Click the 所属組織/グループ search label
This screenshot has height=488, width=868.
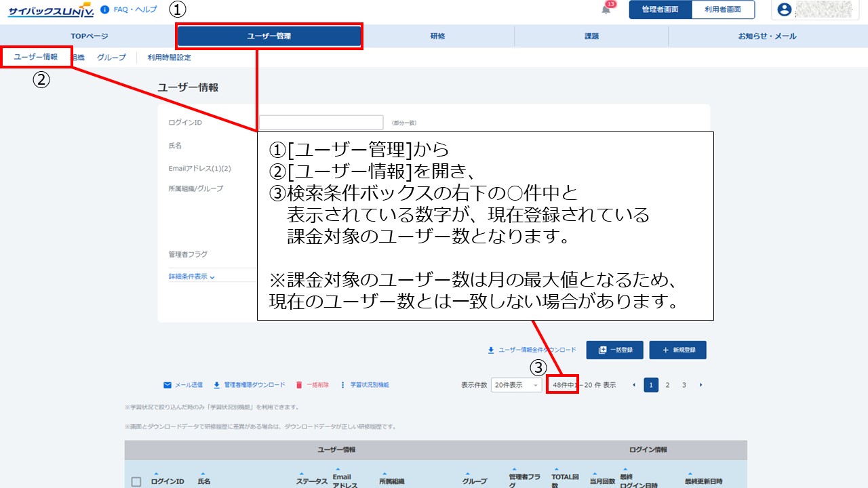pos(195,188)
